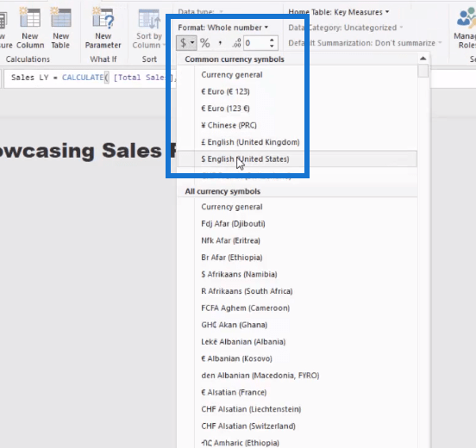Viewport: 476px width, 448px height.
Task: Expand the Default Summarization dropdown
Action: click(365, 43)
